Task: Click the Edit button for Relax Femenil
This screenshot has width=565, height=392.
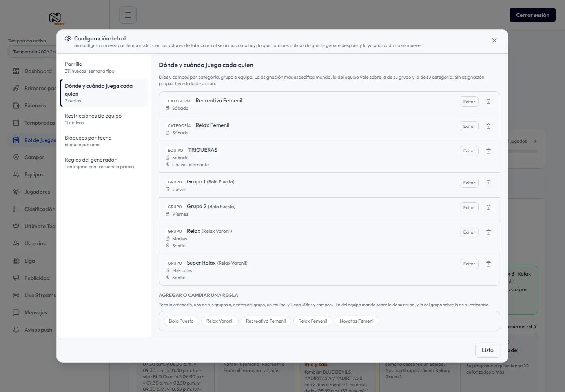Action: (469, 126)
